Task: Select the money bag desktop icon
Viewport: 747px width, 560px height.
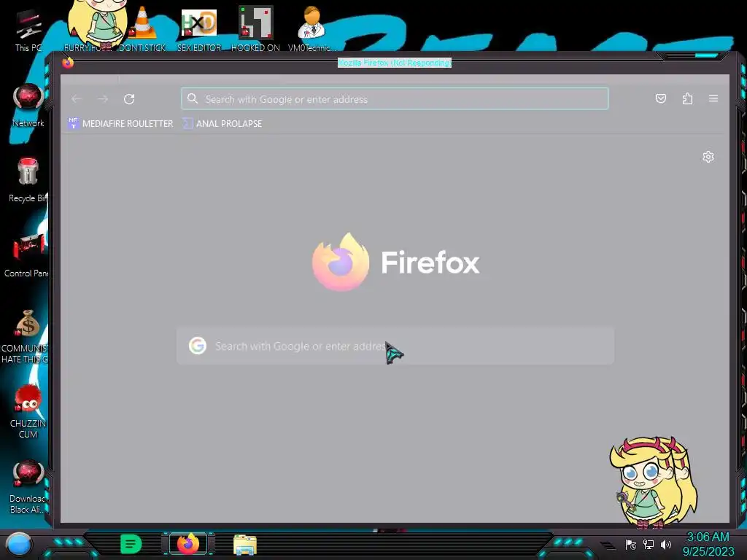Action: pyautogui.click(x=26, y=336)
